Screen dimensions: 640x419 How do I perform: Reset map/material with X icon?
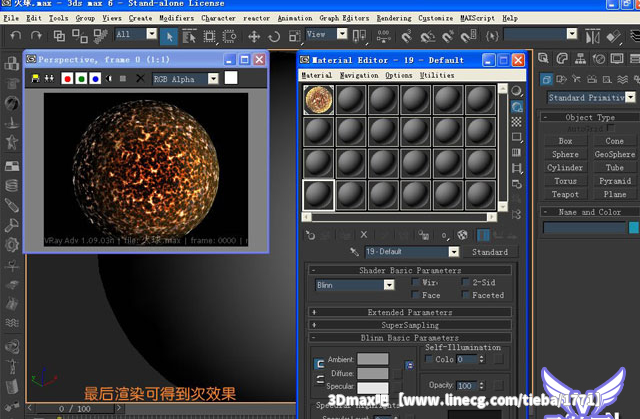(x=364, y=235)
